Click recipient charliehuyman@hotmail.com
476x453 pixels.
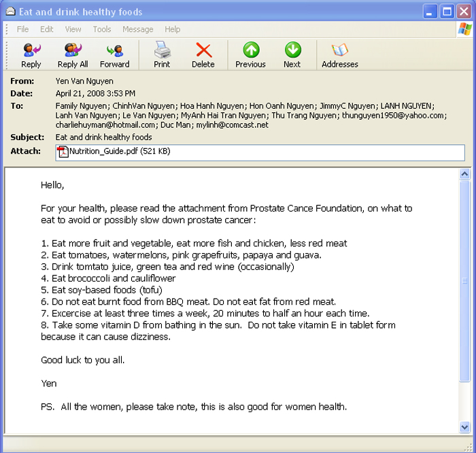pyautogui.click(x=105, y=124)
